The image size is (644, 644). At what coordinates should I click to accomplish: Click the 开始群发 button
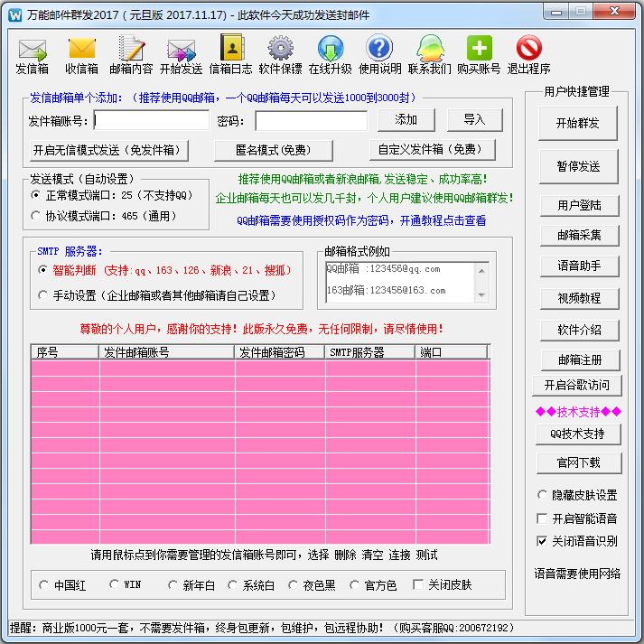(577, 123)
